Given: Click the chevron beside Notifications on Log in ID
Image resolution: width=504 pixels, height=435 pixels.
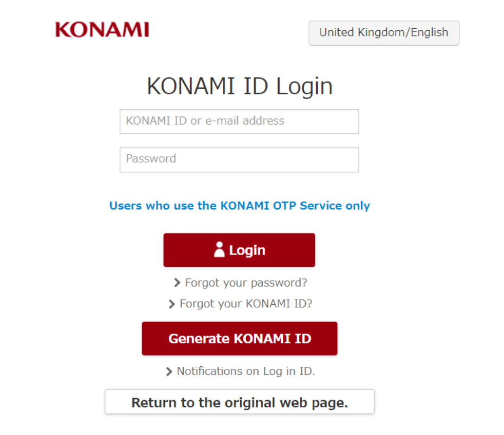Looking at the screenshot, I should tap(169, 371).
